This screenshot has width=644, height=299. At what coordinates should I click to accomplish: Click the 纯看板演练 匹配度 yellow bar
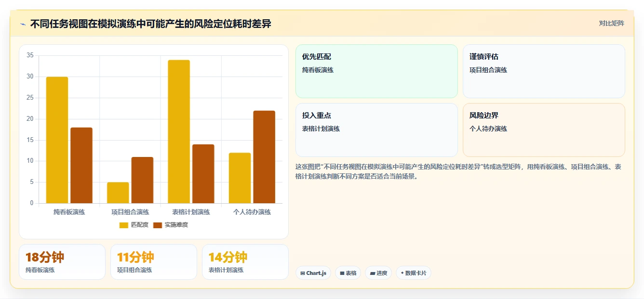pyautogui.click(x=57, y=140)
